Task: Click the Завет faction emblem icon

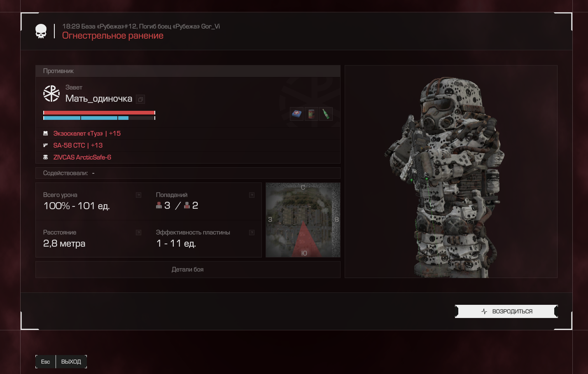Action: [x=51, y=93]
